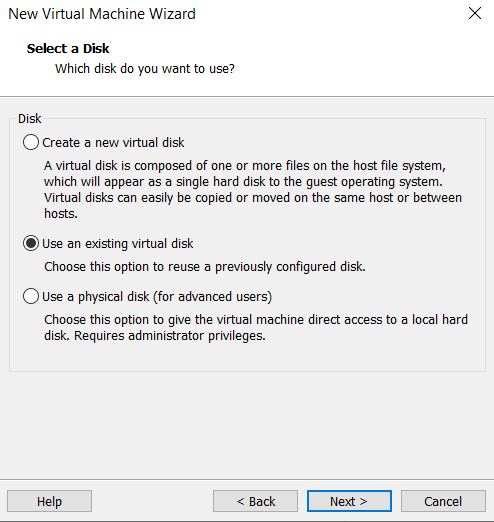Go to previous step with Back button
Screen dimensions: 494x522
click(x=255, y=501)
